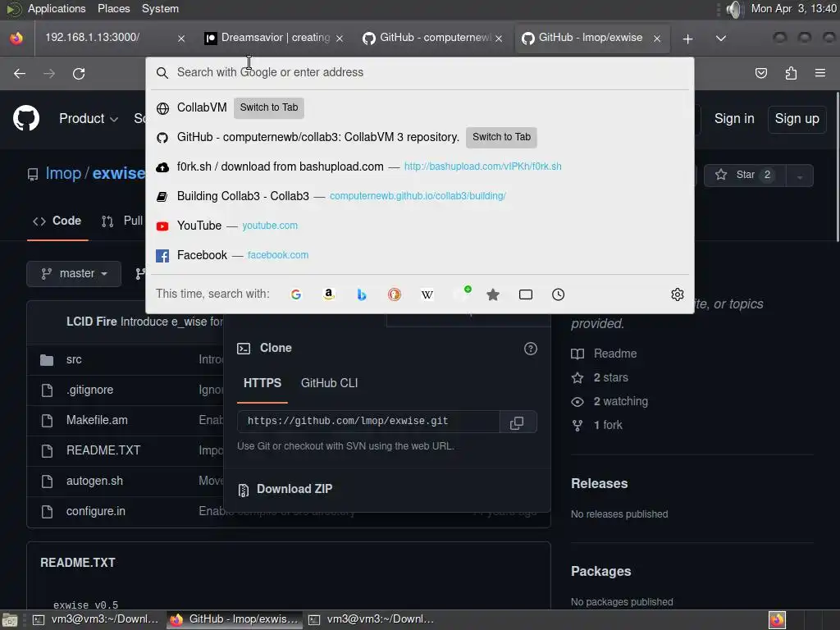Show desktop icon in bottom-left panel
The width and height of the screenshot is (840, 630).
coord(10,620)
